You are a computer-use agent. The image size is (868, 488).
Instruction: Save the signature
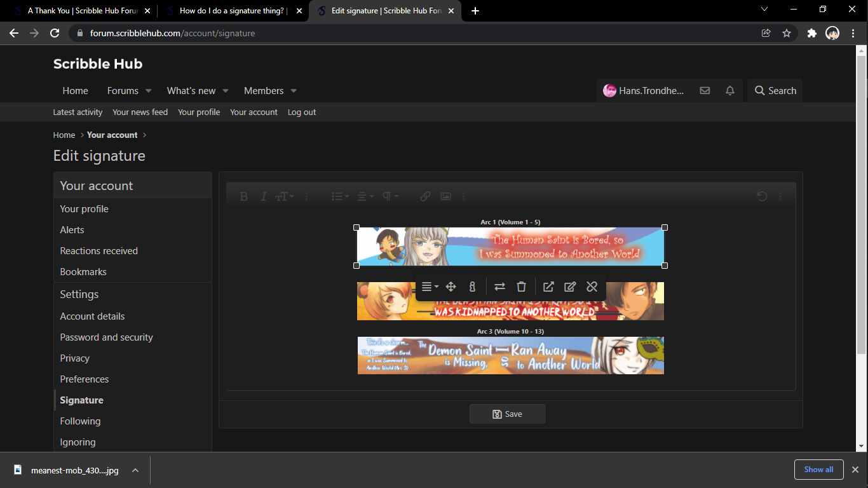coord(507,414)
